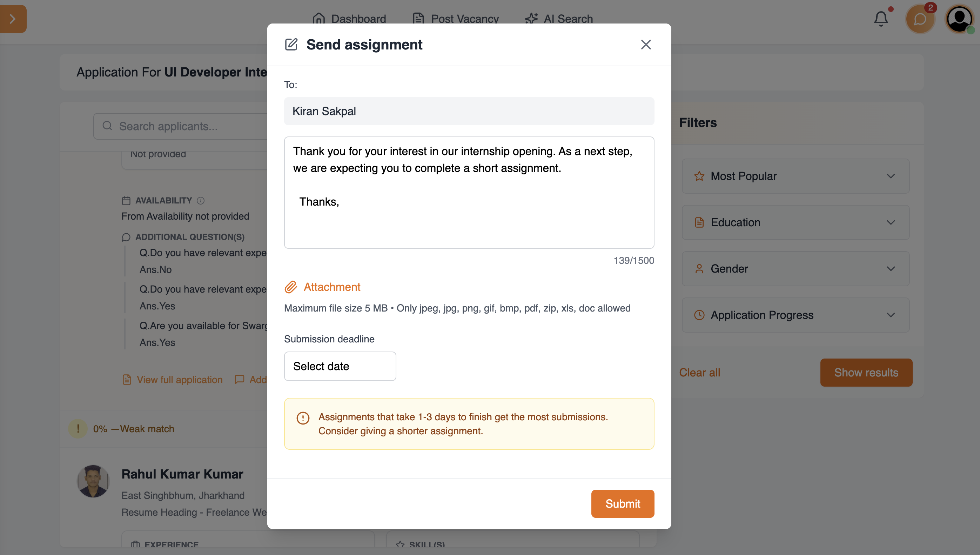Screen dimensions: 980x555
Task: Click the notification bell icon
Action: pyautogui.click(x=880, y=19)
